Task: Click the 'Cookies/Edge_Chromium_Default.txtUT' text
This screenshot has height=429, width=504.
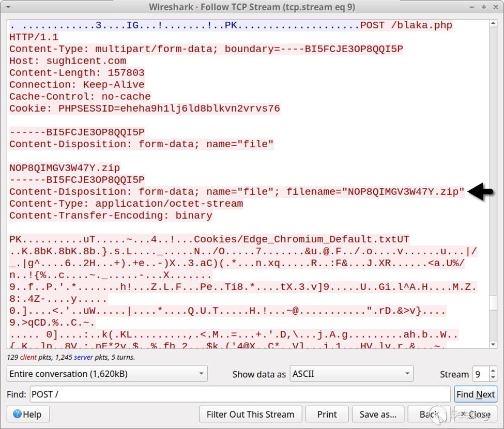Action: 301,239
